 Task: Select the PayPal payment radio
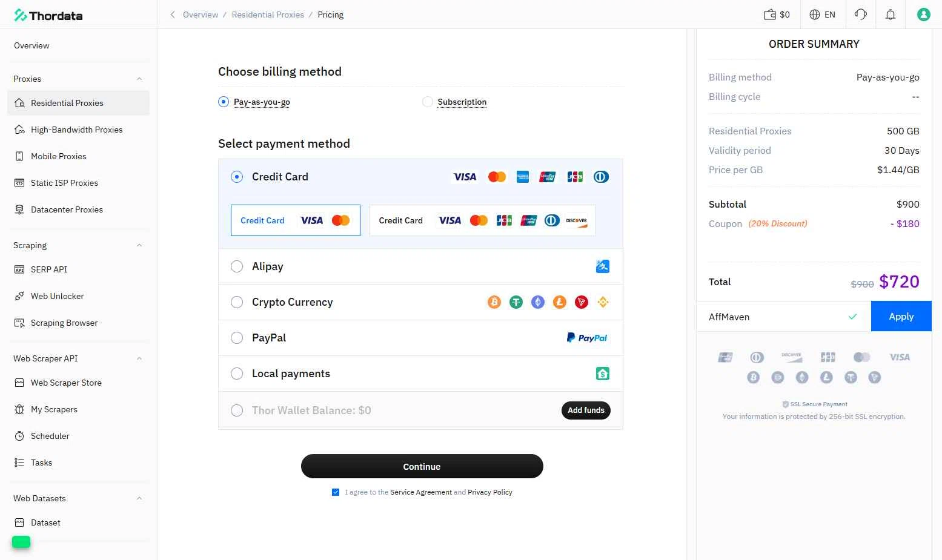[x=237, y=338]
